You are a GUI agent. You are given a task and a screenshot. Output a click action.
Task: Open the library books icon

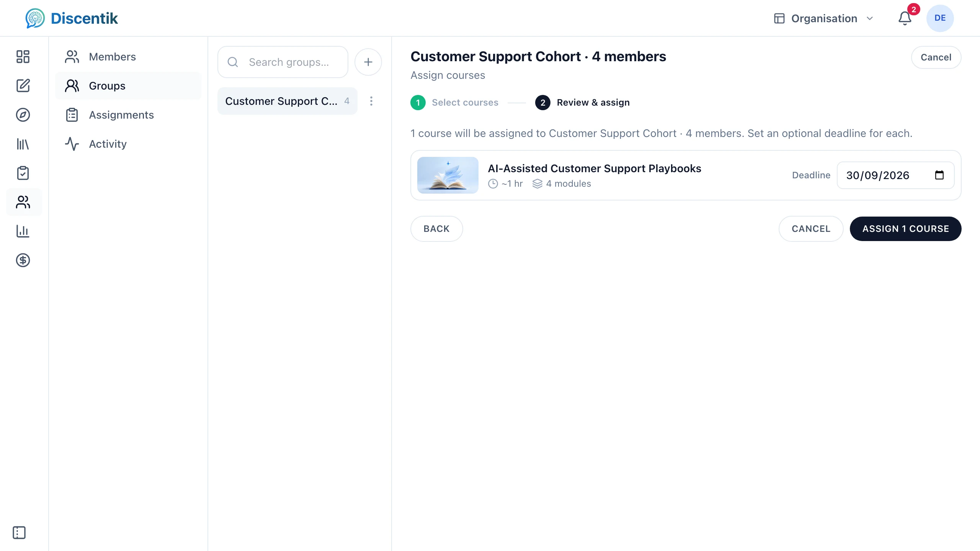[23, 144]
